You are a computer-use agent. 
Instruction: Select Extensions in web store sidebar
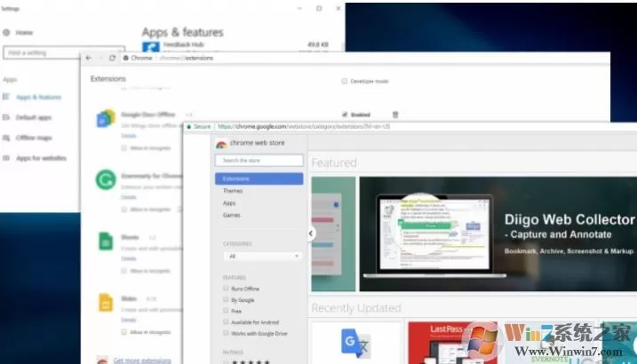pos(259,178)
